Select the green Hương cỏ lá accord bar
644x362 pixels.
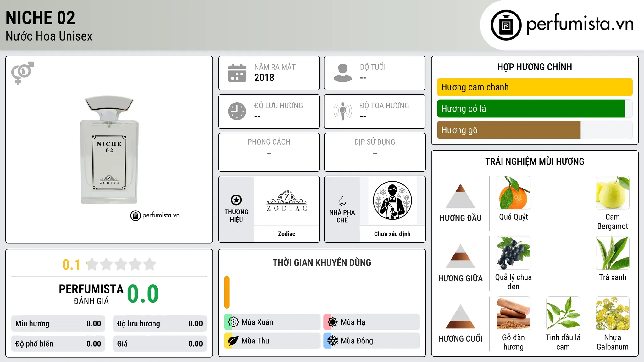click(x=531, y=108)
